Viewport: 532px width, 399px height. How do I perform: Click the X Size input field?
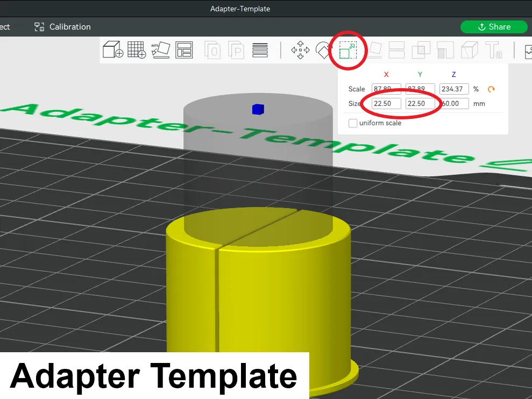point(386,104)
